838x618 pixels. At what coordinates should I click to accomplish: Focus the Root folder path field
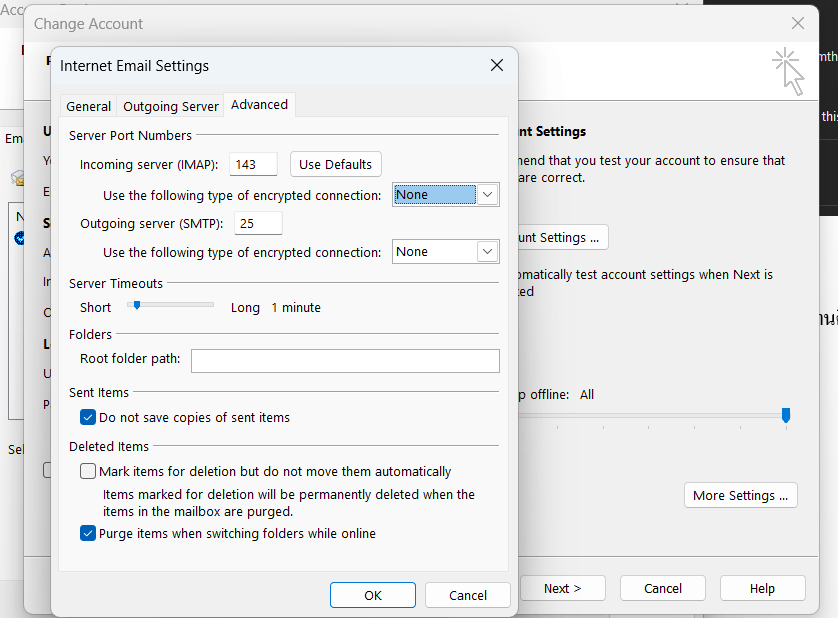pyautogui.click(x=345, y=361)
